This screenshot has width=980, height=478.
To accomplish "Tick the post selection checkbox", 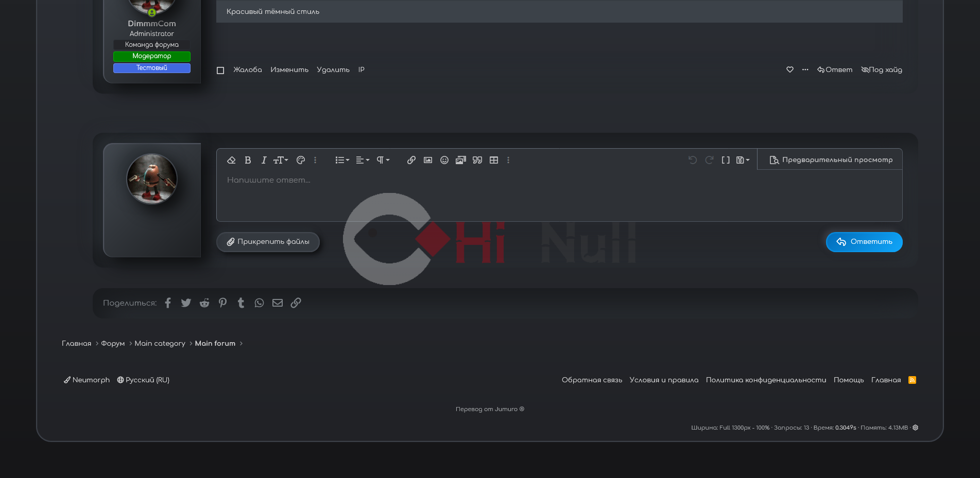I will pos(220,70).
